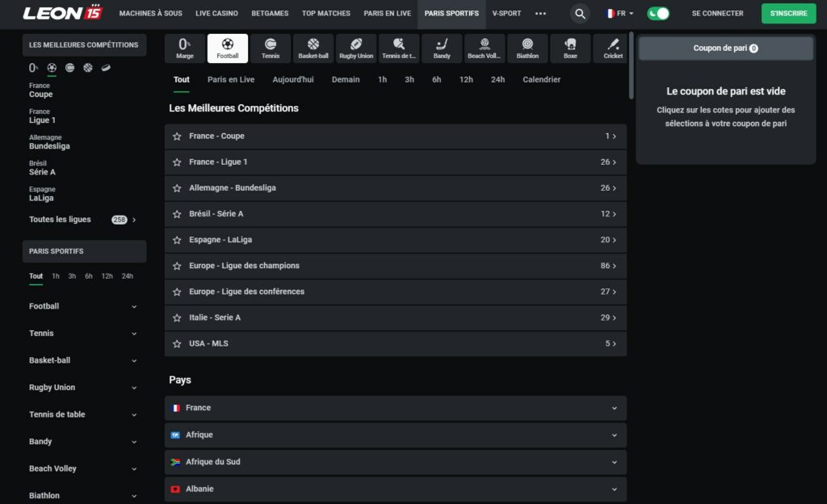Pick the Boxe sport icon
This screenshot has height=504, width=827.
point(570,48)
